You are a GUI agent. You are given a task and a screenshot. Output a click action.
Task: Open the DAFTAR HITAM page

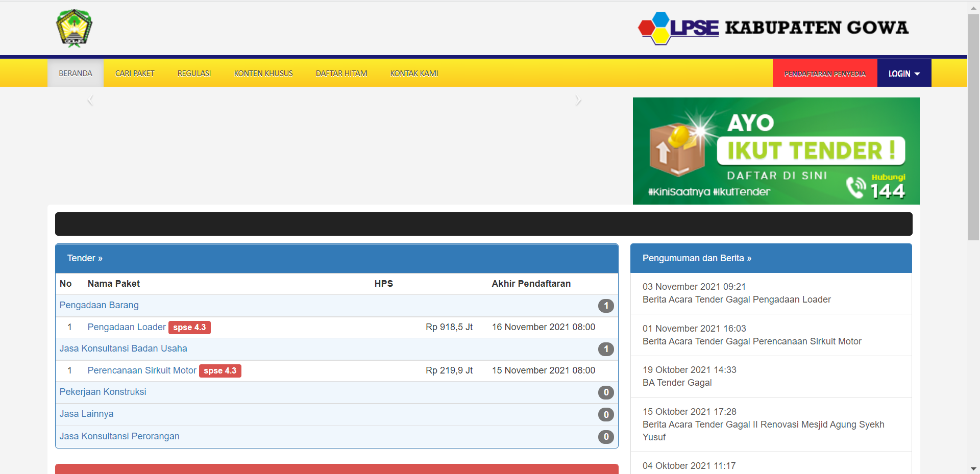point(341,73)
